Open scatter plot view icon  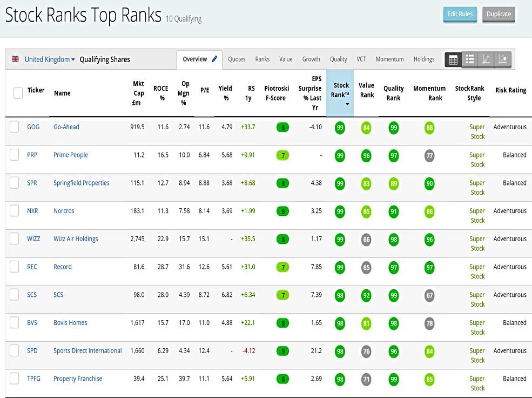[x=502, y=60]
